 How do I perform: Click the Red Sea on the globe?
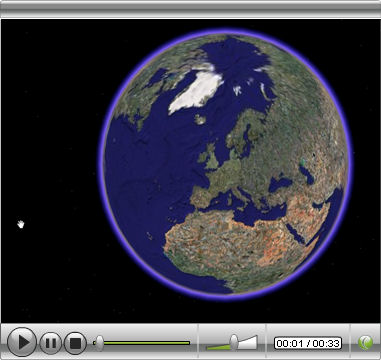pyautogui.click(x=296, y=233)
